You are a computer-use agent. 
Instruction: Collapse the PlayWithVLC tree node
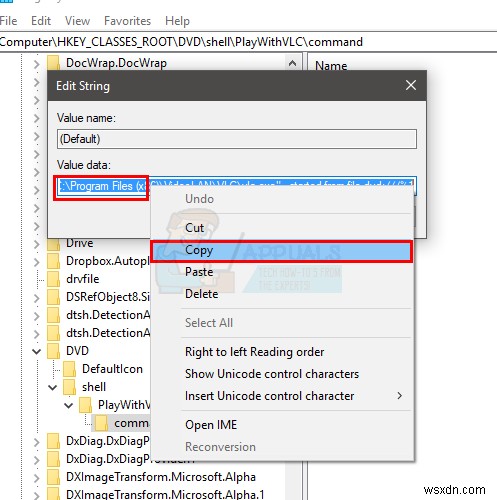tap(69, 405)
